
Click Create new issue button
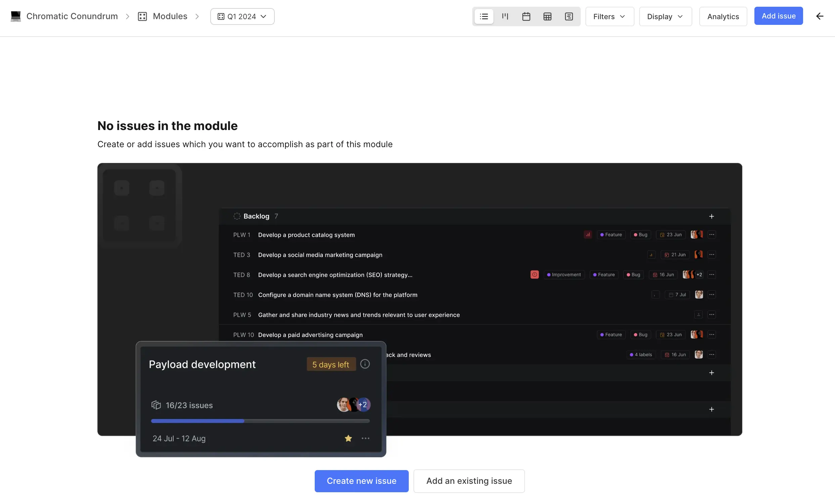pos(361,481)
